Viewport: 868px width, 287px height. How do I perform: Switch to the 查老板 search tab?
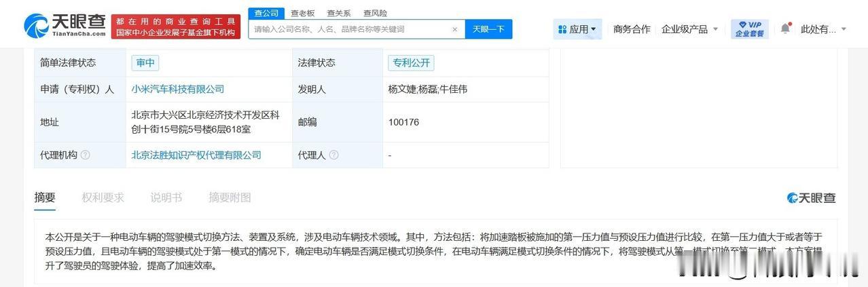[x=303, y=13]
